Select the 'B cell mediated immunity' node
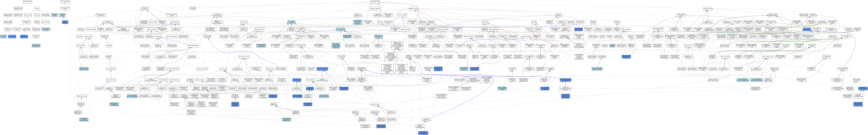The width and height of the screenshot is (868, 135). [x=341, y=57]
